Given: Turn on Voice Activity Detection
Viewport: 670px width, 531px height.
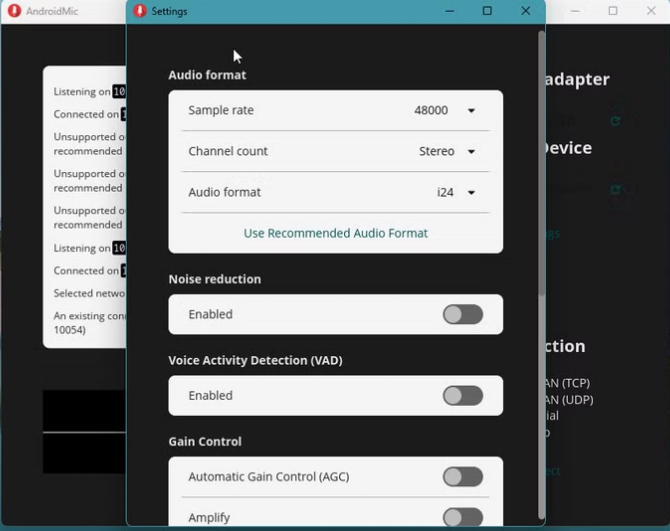Looking at the screenshot, I should 462,396.
